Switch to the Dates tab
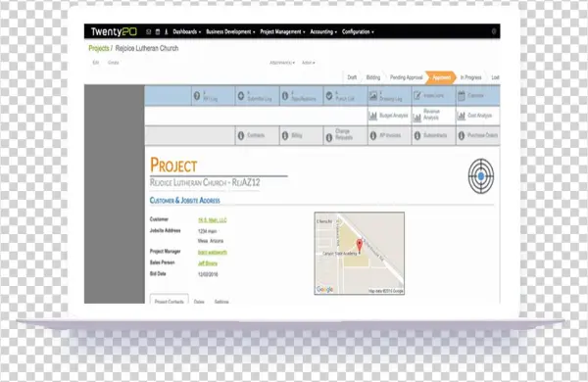Image resolution: width=588 pixels, height=382 pixels. 199,302
